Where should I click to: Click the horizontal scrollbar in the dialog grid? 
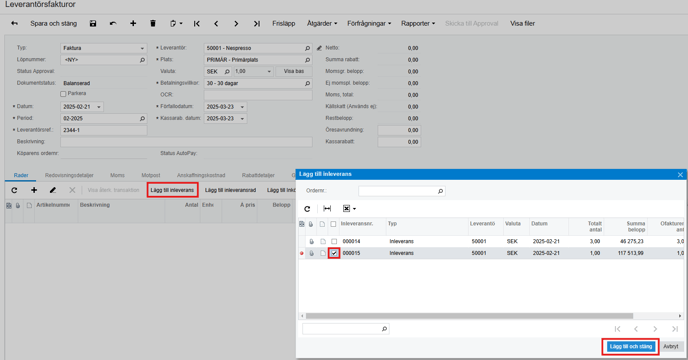click(469, 316)
